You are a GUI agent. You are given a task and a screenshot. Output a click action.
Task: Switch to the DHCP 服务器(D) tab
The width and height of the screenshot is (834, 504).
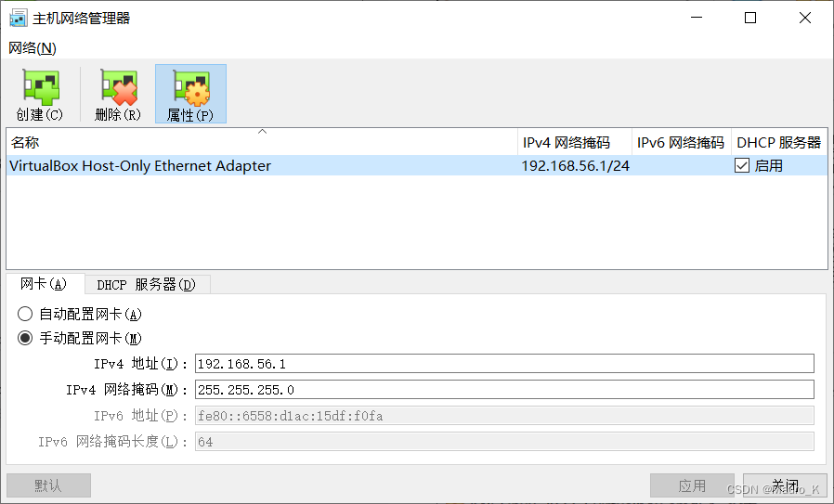coord(147,285)
